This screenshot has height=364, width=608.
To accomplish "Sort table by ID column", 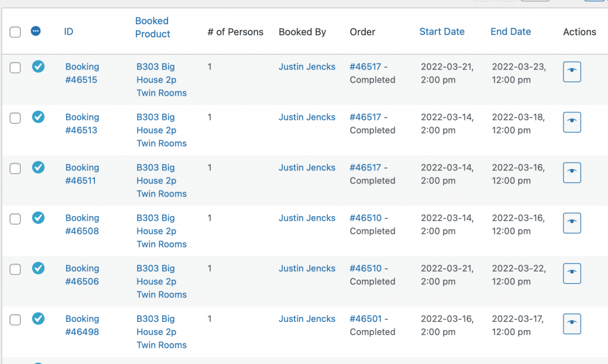I will click(69, 31).
